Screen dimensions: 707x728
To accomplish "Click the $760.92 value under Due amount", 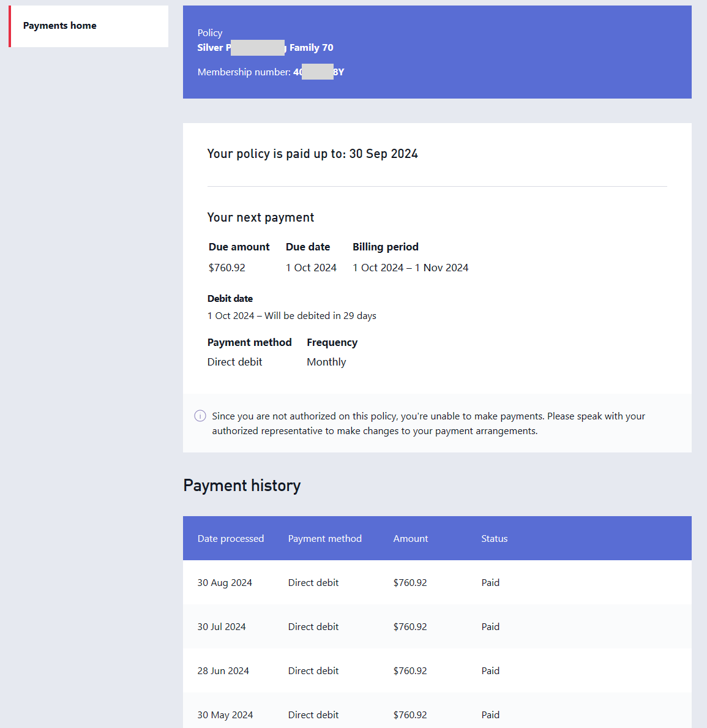I will tap(227, 268).
